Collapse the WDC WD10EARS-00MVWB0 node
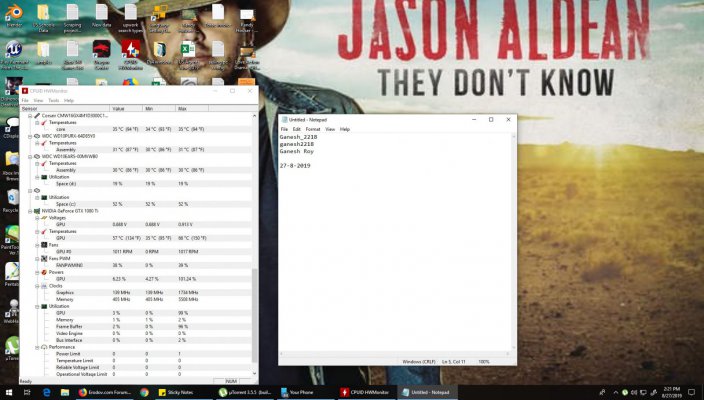 pyautogui.click(x=30, y=157)
